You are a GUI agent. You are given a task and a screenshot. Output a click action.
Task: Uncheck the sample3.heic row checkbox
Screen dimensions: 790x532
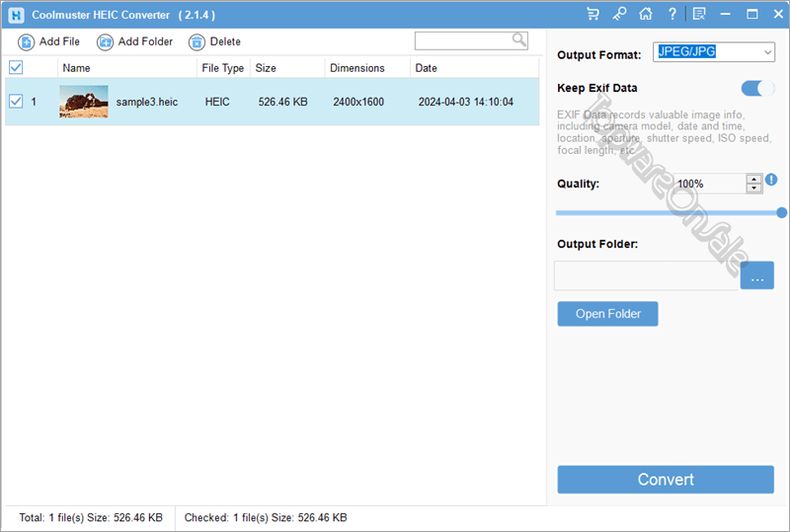coord(16,102)
